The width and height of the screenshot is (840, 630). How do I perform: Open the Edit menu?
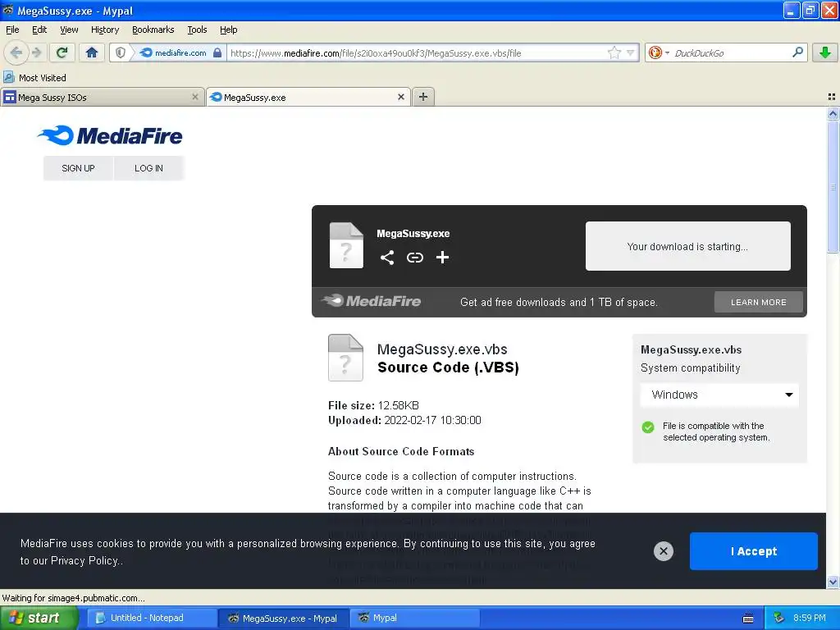(39, 30)
